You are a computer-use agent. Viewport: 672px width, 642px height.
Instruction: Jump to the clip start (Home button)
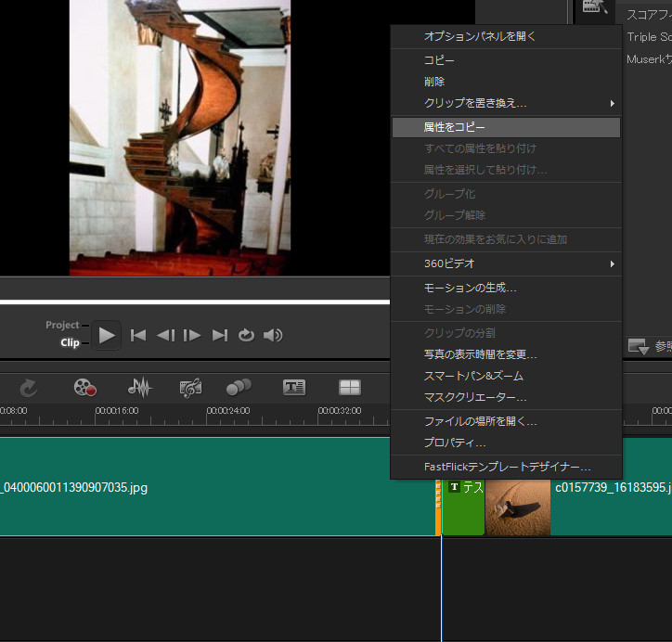tap(138, 335)
